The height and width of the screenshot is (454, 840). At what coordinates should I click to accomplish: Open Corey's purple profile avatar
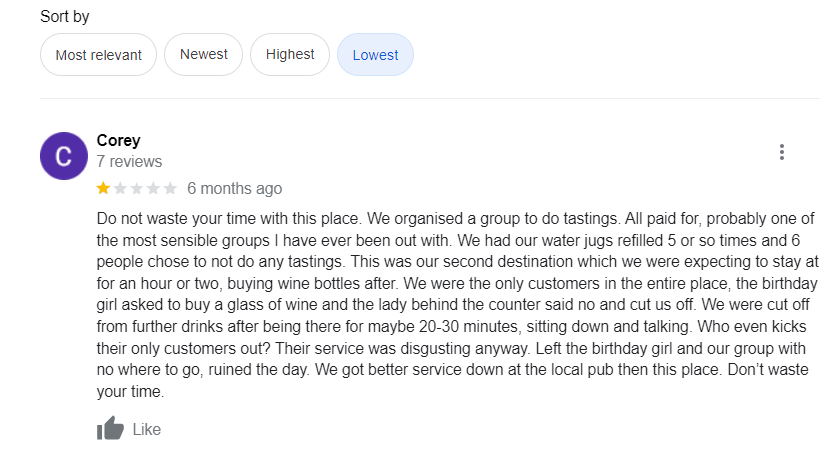pyautogui.click(x=63, y=156)
